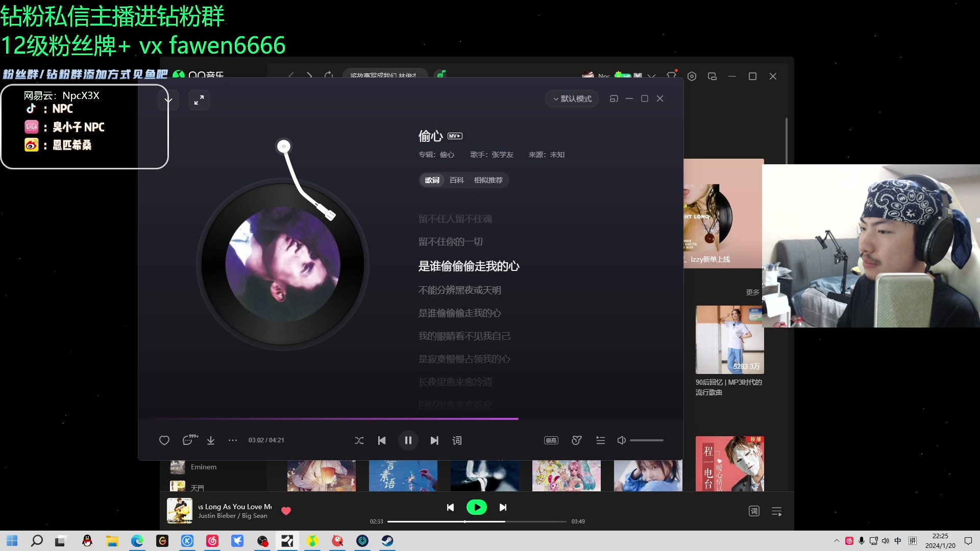Enter fullscreen lyrics view
The width and height of the screenshot is (980, 551).
click(x=199, y=100)
